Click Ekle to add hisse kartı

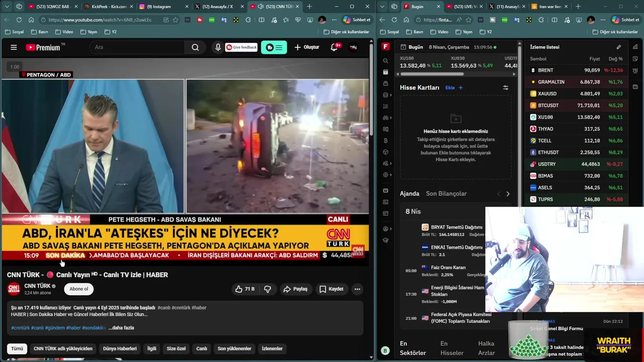pyautogui.click(x=454, y=87)
